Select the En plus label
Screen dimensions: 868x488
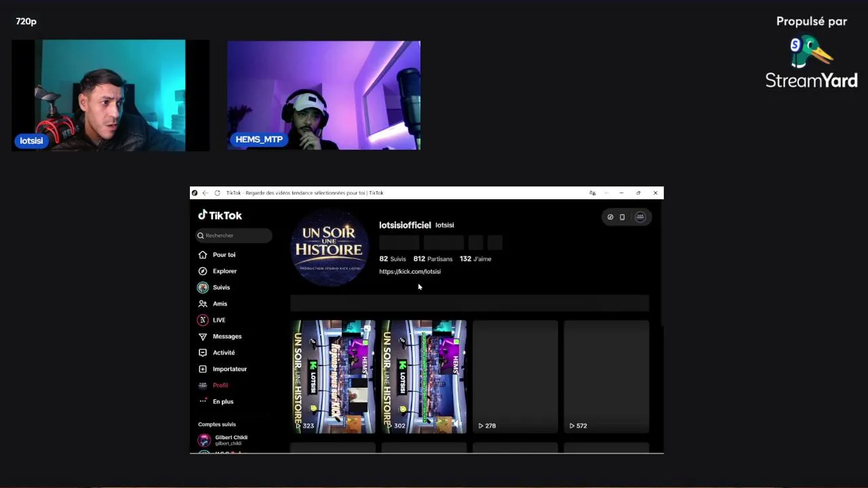click(x=223, y=401)
